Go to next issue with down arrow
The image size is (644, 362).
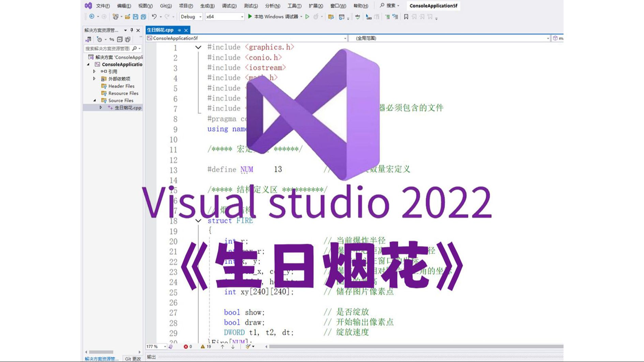tap(233, 347)
